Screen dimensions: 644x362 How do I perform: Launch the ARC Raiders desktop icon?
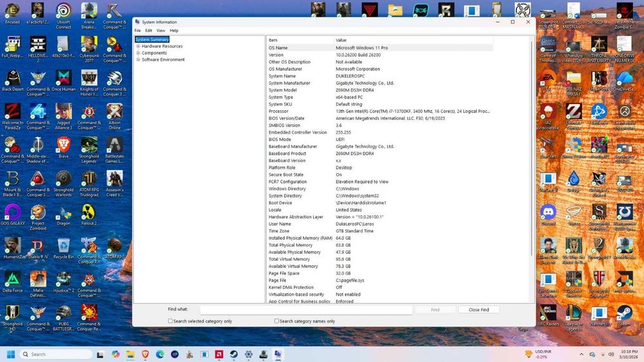click(x=548, y=316)
